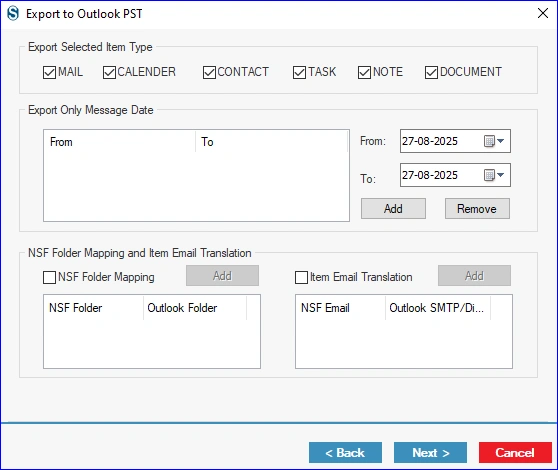Enable NSF Folder Mapping checkbox
The height and width of the screenshot is (470, 558).
(49, 277)
